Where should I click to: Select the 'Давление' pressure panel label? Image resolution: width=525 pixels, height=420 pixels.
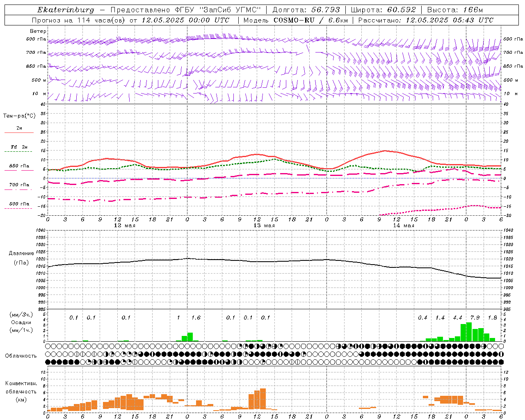point(21,253)
